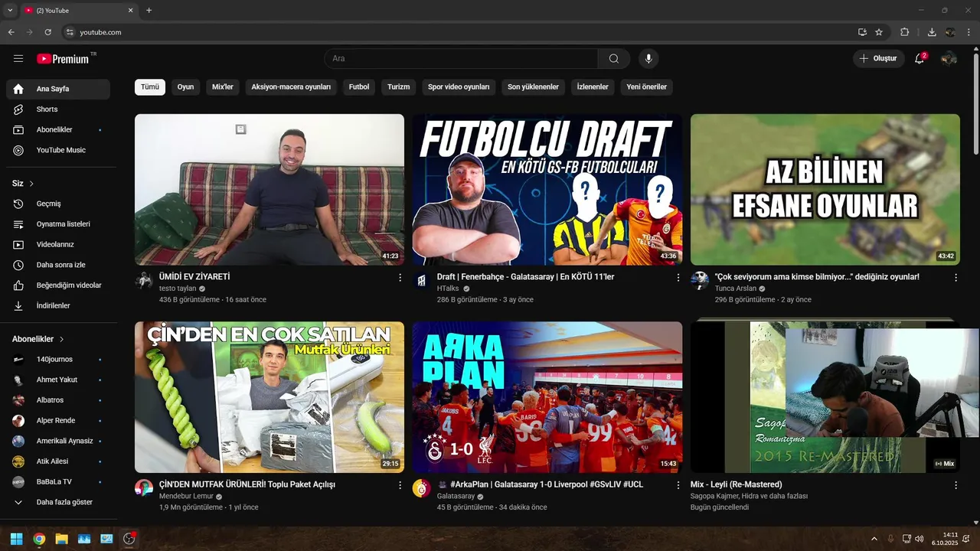This screenshot has width=980, height=551.
Task: Select the Oyun filter chip
Action: (x=185, y=87)
